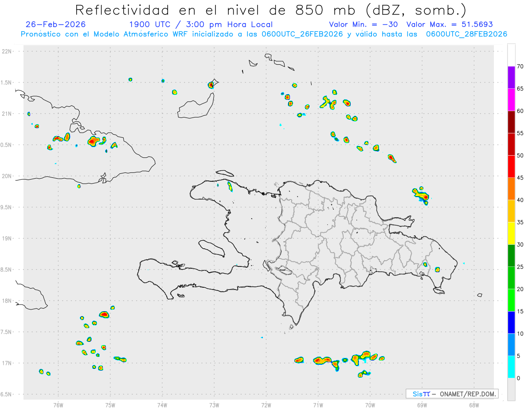Click the longitude axis label '70W'
Image resolution: width=532 pixels, height=411 pixels.
point(370,404)
